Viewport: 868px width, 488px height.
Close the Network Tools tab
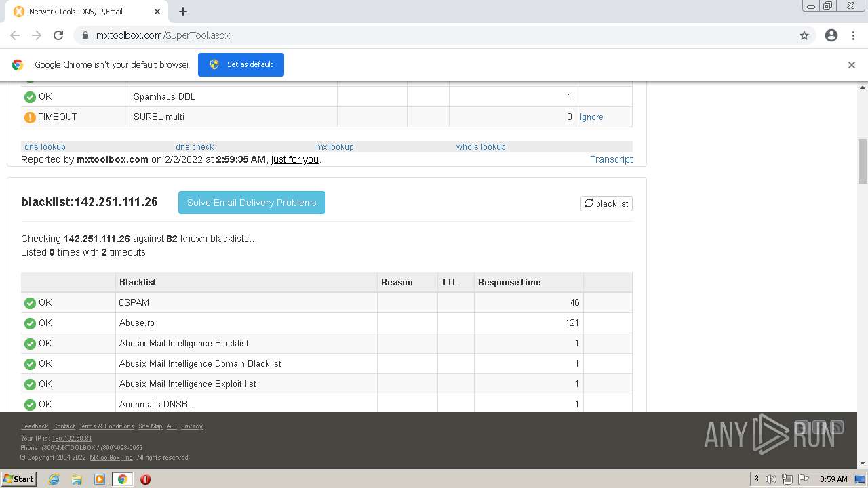[157, 12]
